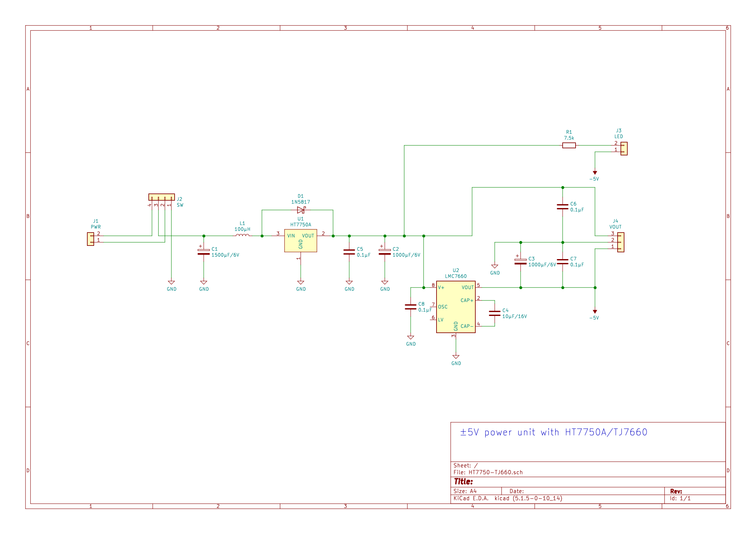The width and height of the screenshot is (756, 534).
Task: Click the -5V power symbol below J3
Action: point(595,173)
